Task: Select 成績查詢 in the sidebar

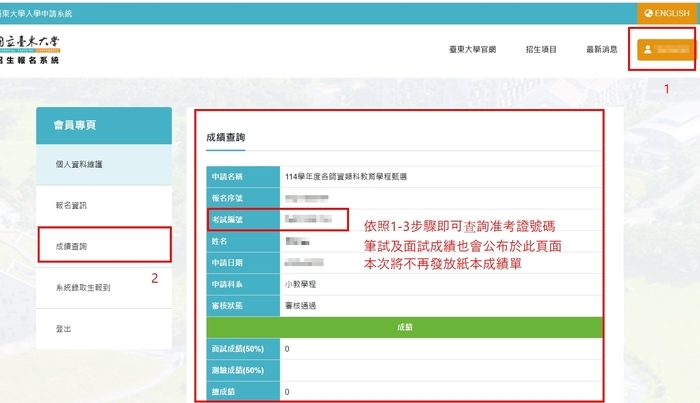Action: [72, 246]
